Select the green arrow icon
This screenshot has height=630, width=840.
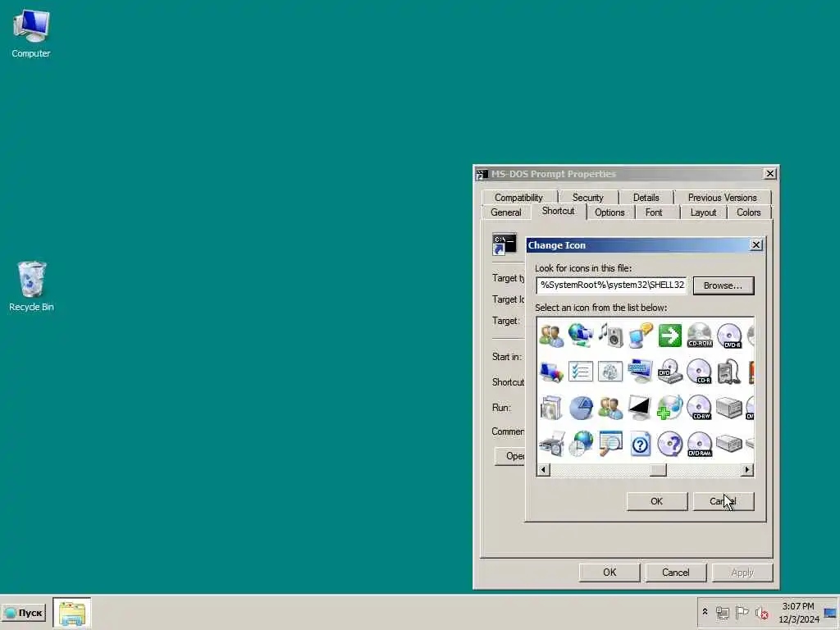669,336
